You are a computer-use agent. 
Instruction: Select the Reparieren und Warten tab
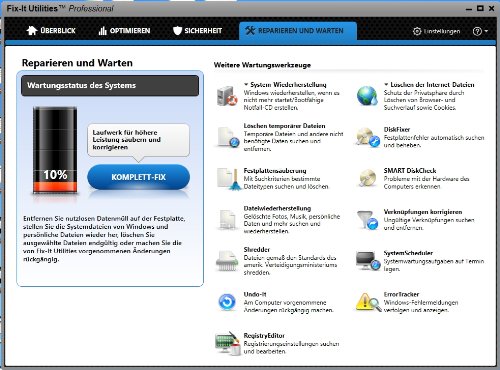pyautogui.click(x=298, y=31)
